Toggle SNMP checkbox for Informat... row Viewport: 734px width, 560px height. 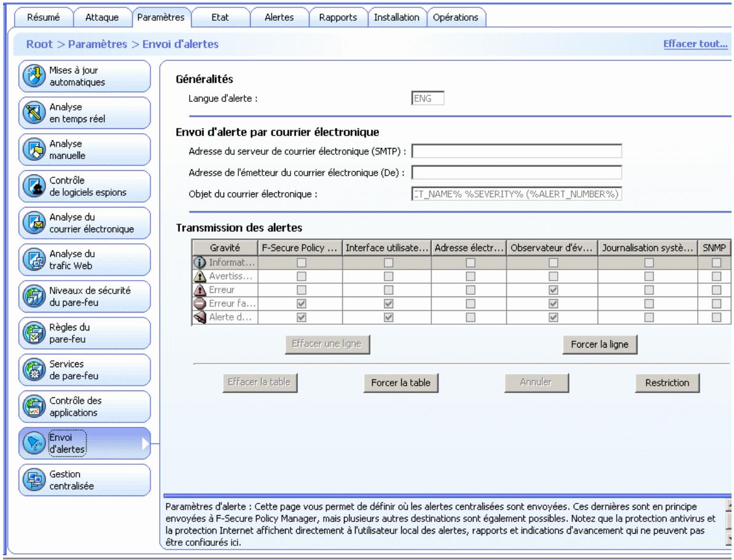click(716, 263)
